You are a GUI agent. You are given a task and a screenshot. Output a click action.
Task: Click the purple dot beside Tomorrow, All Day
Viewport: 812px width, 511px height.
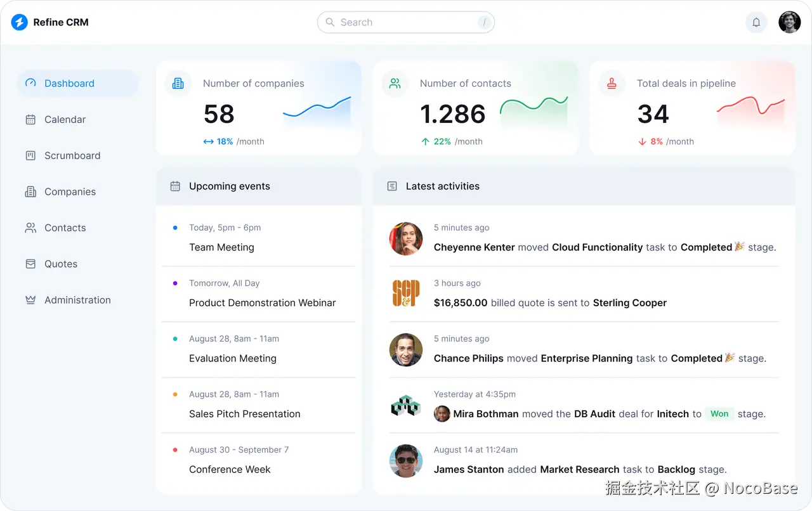(x=175, y=283)
